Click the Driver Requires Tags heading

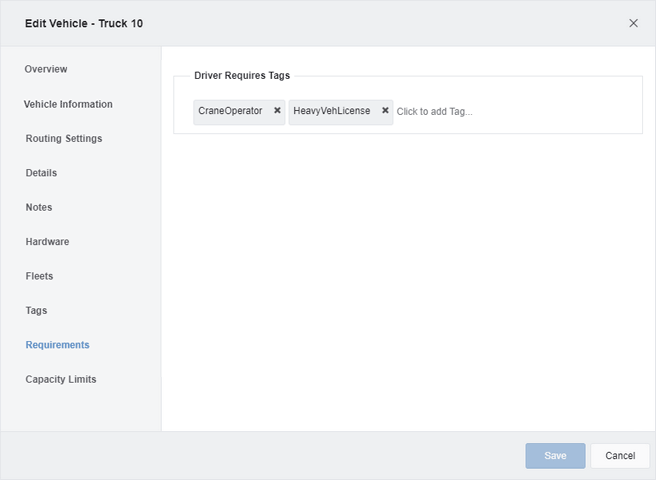(x=242, y=76)
